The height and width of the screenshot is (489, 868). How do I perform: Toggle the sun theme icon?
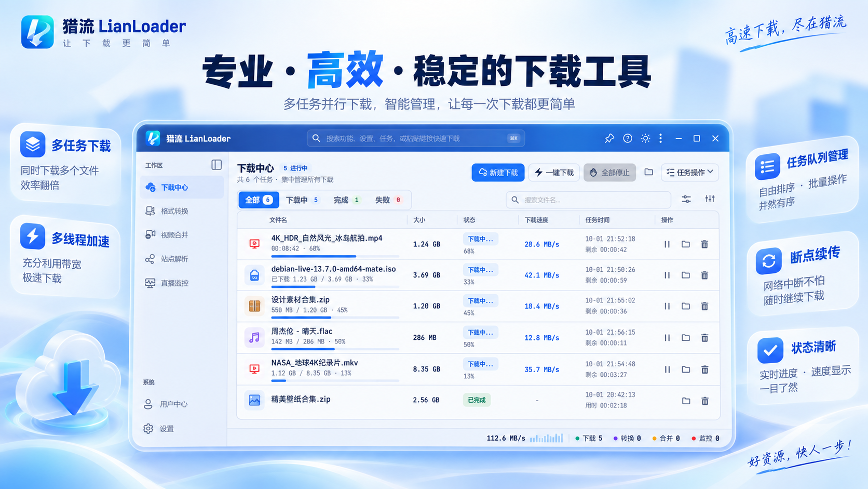pyautogui.click(x=645, y=138)
